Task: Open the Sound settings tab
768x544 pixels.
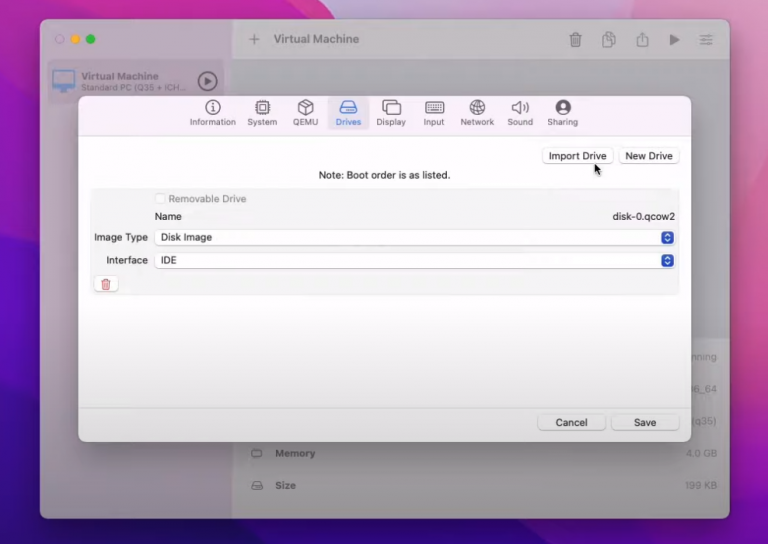Action: point(520,113)
